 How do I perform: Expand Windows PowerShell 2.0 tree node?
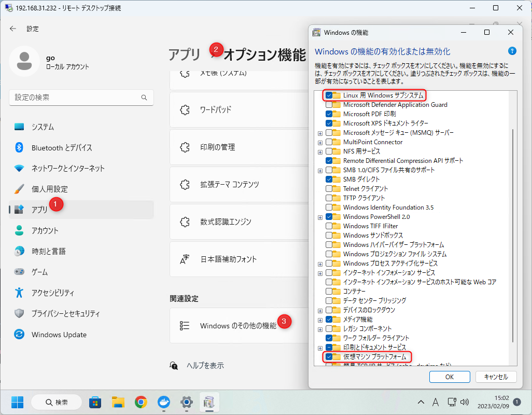tap(320, 217)
